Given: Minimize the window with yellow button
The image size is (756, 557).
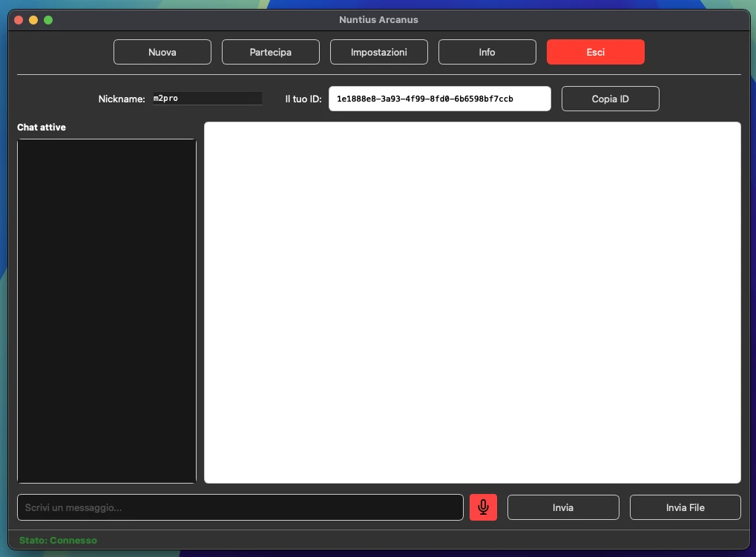Looking at the screenshot, I should [x=33, y=20].
